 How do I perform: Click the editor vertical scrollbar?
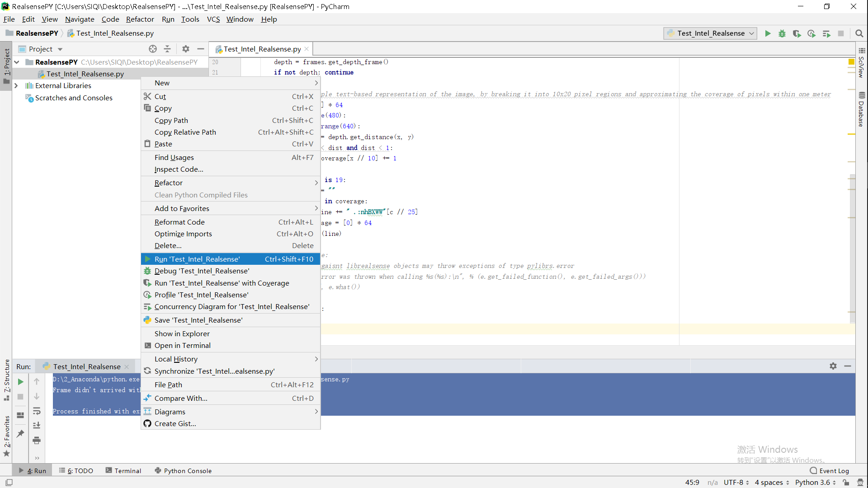pos(852,249)
